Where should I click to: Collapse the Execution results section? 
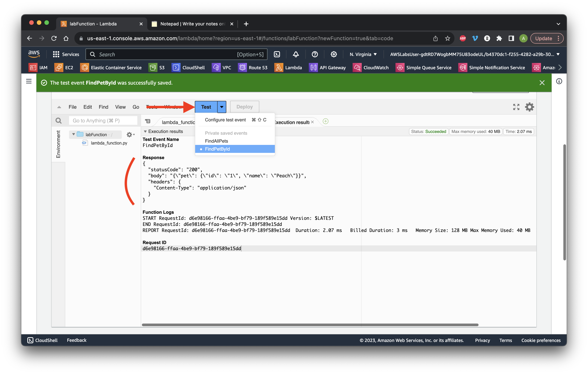tap(145, 132)
